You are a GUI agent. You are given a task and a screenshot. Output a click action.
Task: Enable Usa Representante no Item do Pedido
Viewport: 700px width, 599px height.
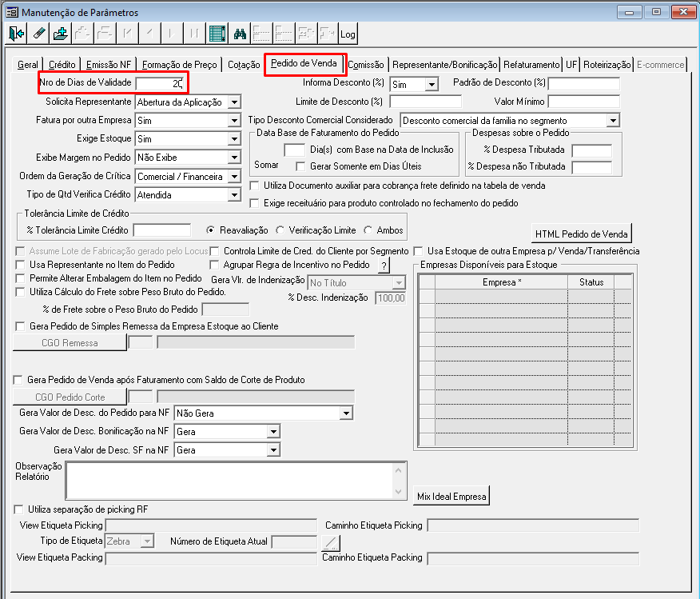click(x=20, y=265)
